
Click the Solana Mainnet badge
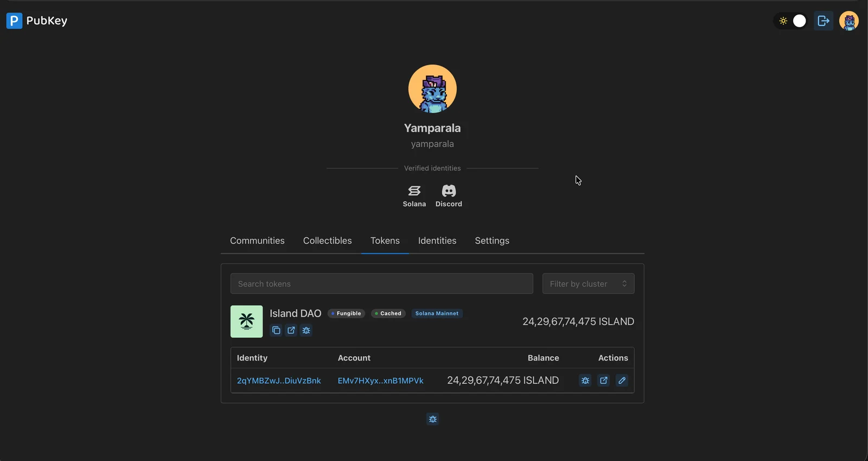coord(437,313)
